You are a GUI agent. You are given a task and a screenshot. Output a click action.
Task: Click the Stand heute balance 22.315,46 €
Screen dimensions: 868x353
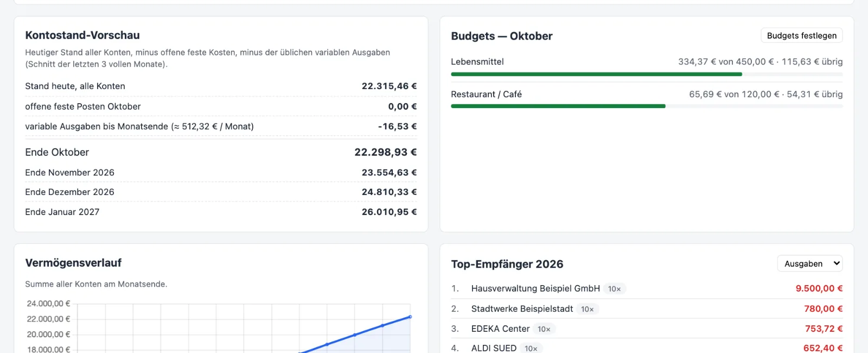[390, 86]
